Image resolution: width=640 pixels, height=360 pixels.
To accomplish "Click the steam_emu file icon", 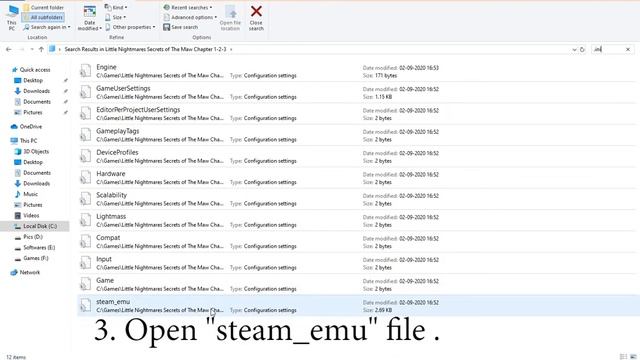I will click(x=85, y=305).
